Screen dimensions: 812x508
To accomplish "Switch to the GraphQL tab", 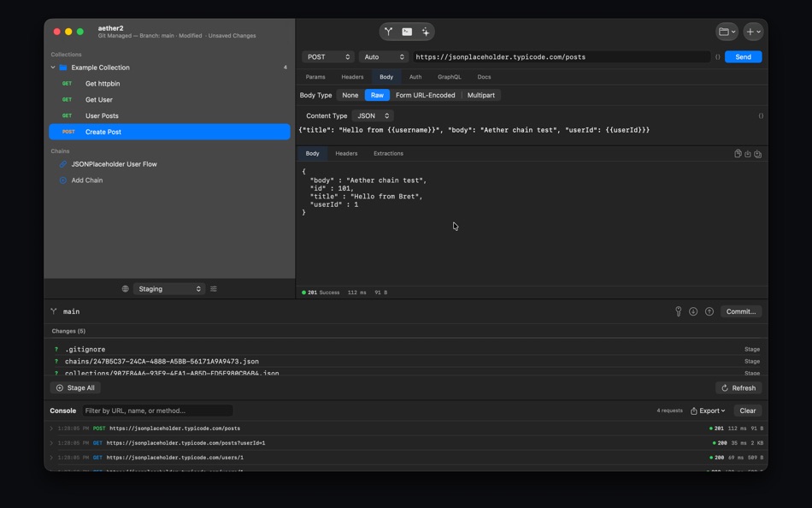I will tap(449, 77).
